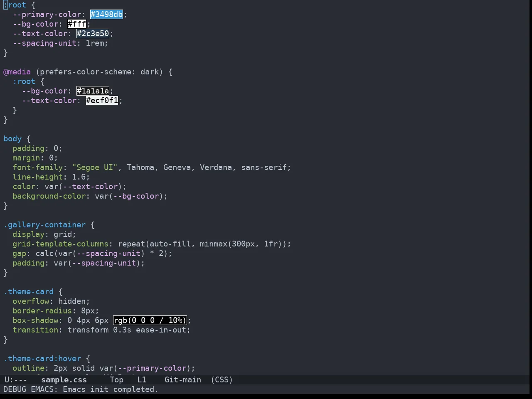Click the display: grid property name
This screenshot has height=399, width=532.
tap(29, 234)
